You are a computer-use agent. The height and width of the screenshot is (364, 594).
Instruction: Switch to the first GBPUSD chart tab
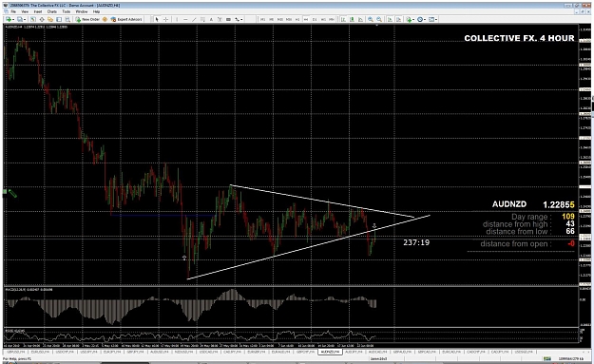coord(15,352)
